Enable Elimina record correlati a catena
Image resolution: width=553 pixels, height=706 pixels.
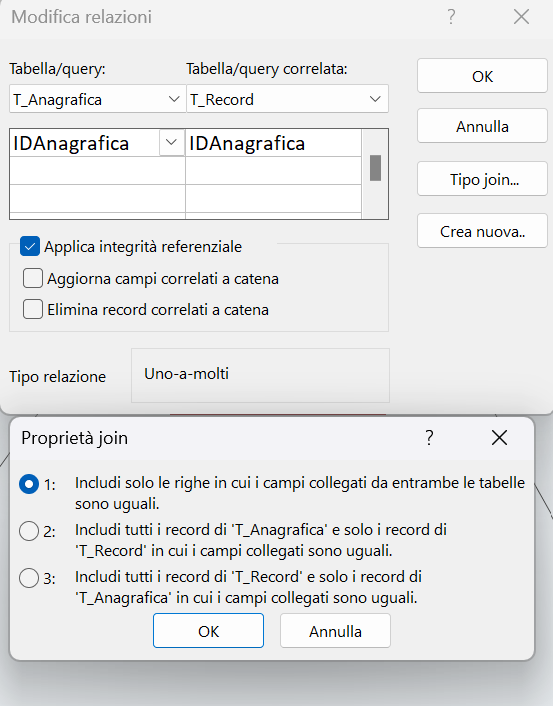pos(33,309)
